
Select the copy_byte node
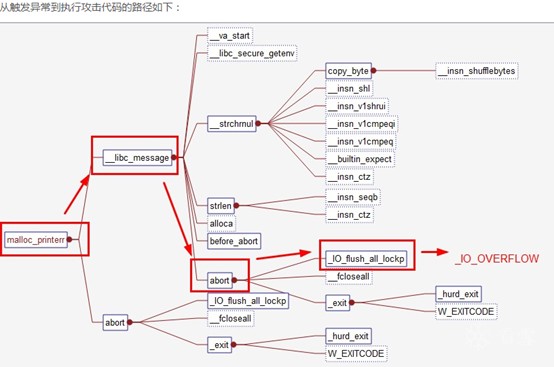pyautogui.click(x=348, y=71)
